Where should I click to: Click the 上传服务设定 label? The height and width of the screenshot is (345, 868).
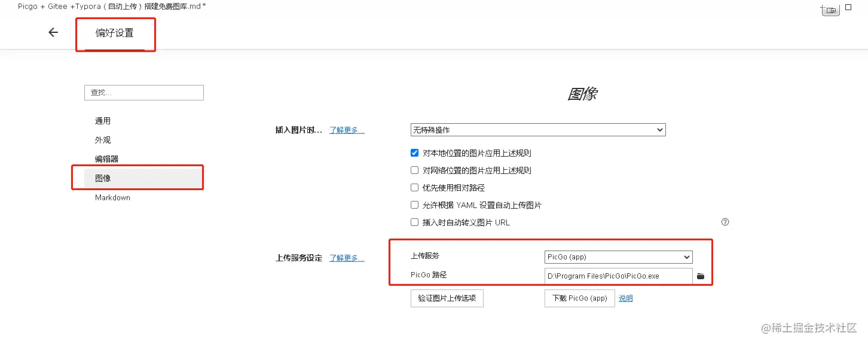[299, 258]
